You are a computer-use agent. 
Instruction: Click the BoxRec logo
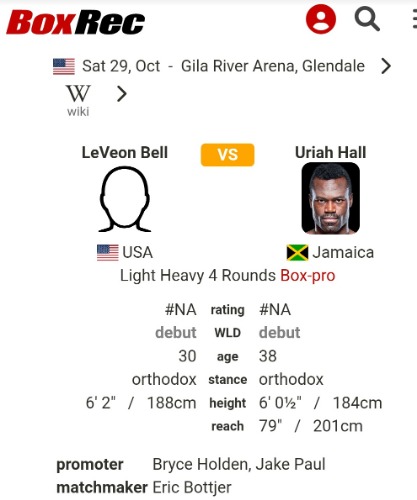tap(75, 22)
